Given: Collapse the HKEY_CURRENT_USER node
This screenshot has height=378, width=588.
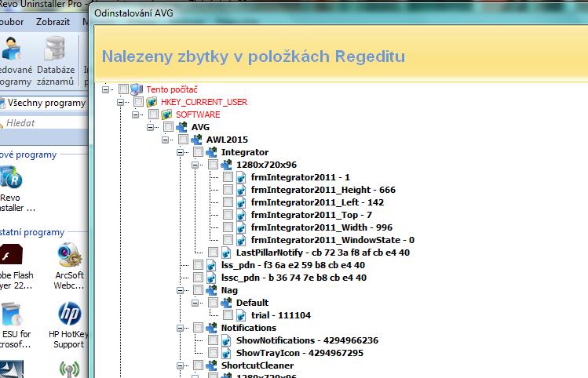Looking at the screenshot, I should 120,102.
